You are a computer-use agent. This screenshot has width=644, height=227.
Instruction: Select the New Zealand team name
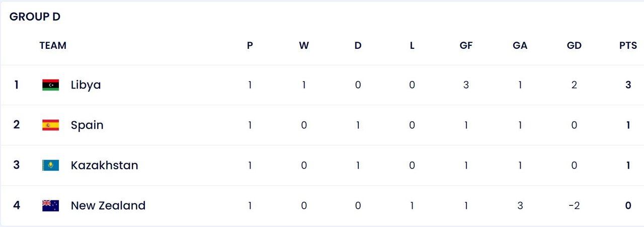click(x=108, y=206)
